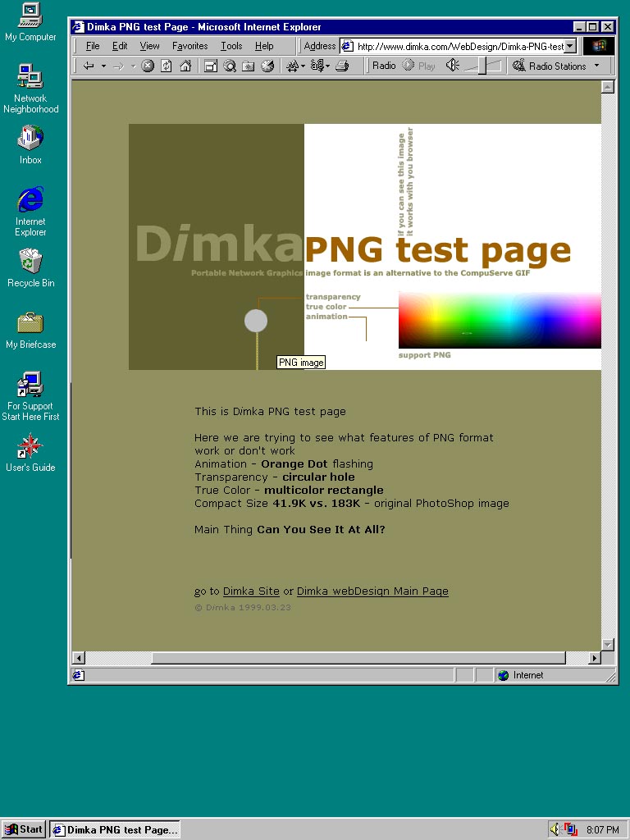
Task: Open the Edit menu
Action: [120, 46]
